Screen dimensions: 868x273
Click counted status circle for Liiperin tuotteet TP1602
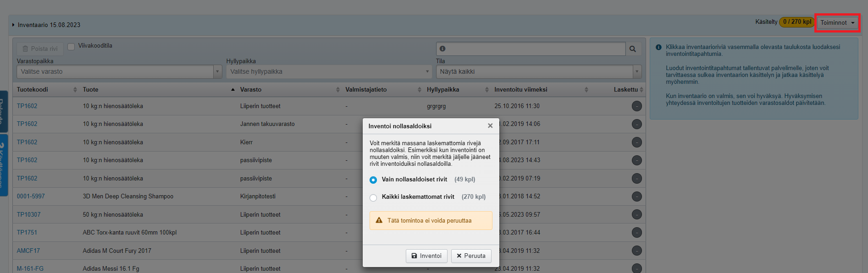click(x=636, y=106)
